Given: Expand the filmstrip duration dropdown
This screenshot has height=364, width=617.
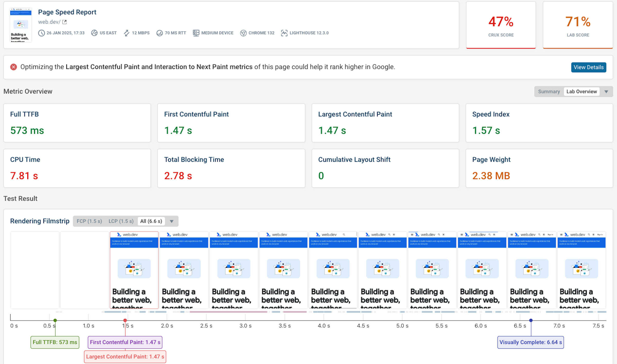Looking at the screenshot, I should click(172, 221).
